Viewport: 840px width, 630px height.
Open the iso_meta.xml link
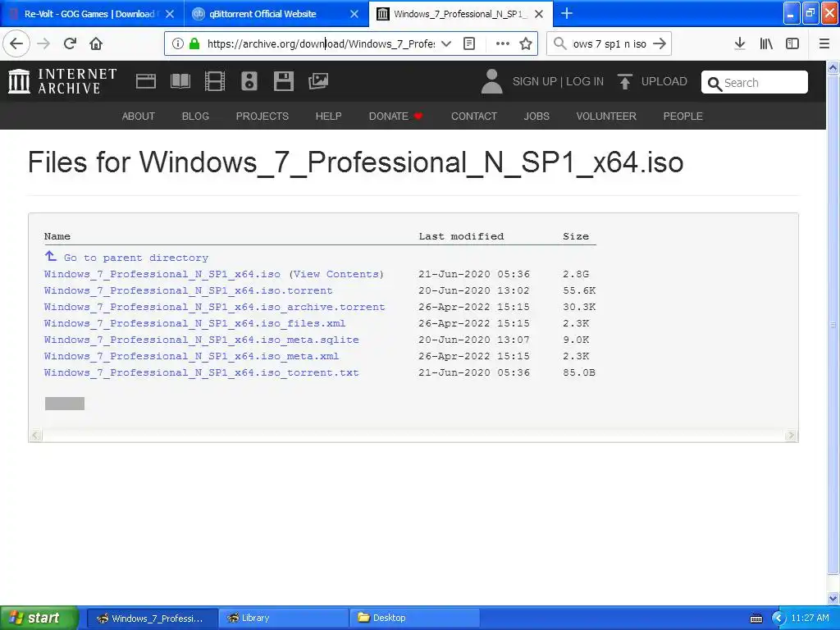pyautogui.click(x=192, y=356)
